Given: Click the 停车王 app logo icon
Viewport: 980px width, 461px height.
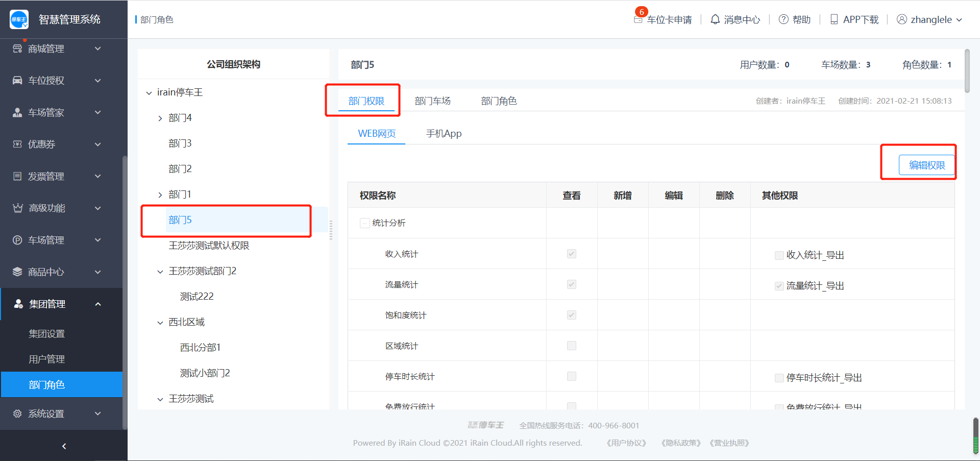Looking at the screenshot, I should (19, 19).
